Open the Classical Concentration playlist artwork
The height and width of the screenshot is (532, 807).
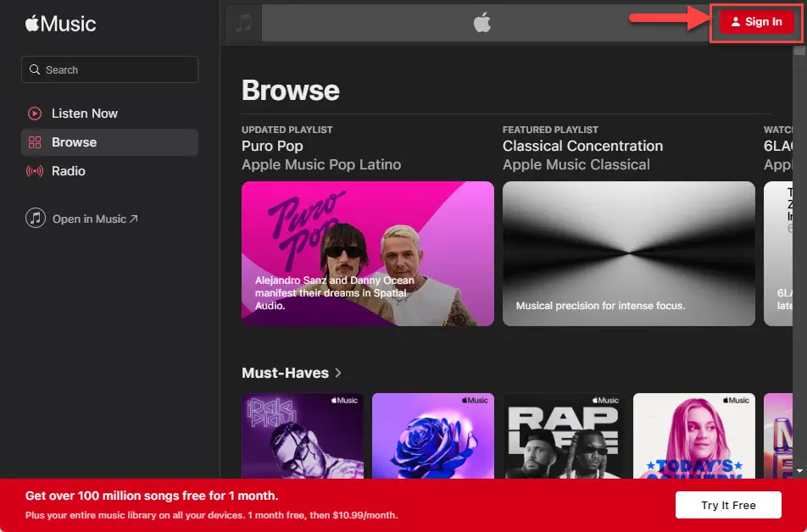pos(628,253)
